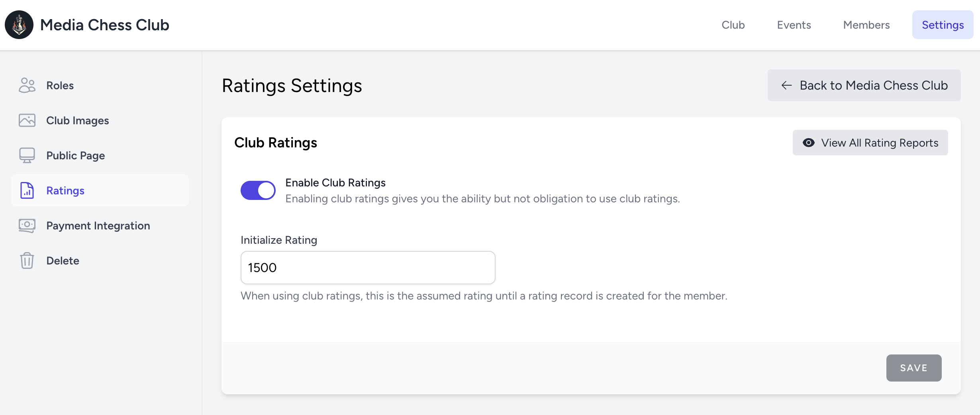Screen dimensions: 980x415
Task: Open View All Rating Reports
Action: (x=870, y=143)
